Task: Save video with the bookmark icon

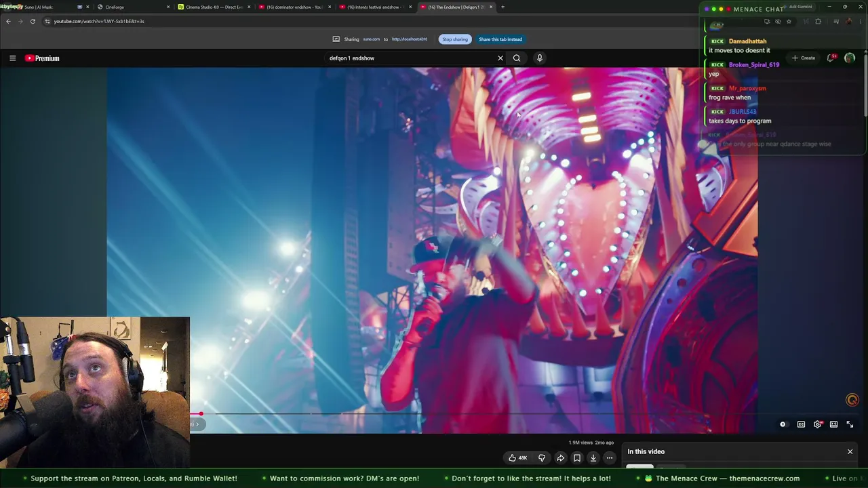Action: pyautogui.click(x=577, y=458)
